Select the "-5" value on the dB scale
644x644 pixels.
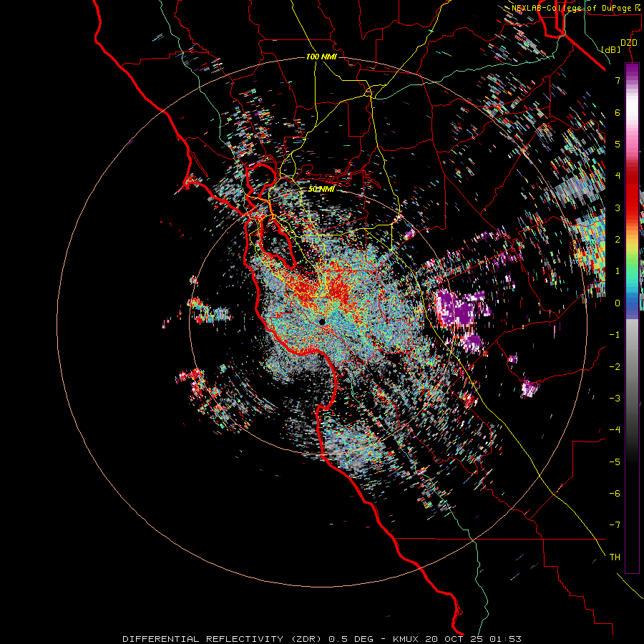pos(615,462)
